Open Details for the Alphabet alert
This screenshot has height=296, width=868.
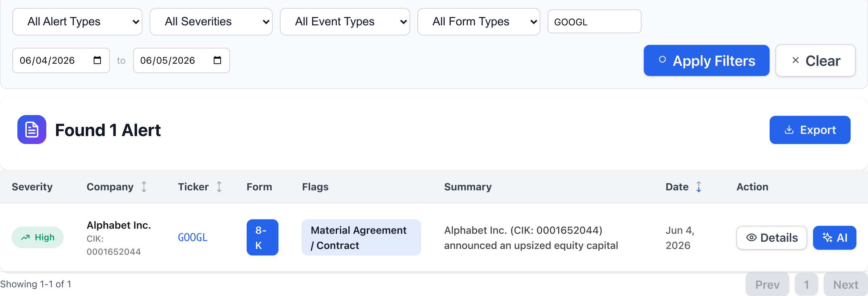click(772, 238)
